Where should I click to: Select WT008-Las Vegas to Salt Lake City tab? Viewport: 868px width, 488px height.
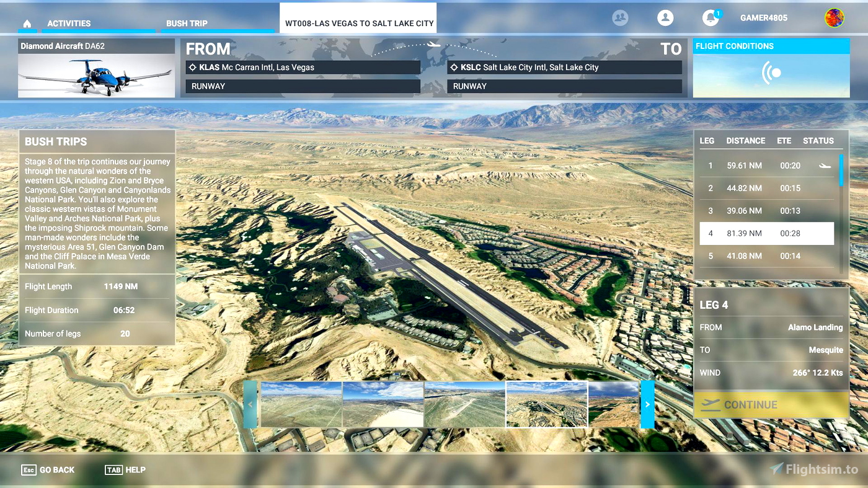pyautogui.click(x=358, y=18)
